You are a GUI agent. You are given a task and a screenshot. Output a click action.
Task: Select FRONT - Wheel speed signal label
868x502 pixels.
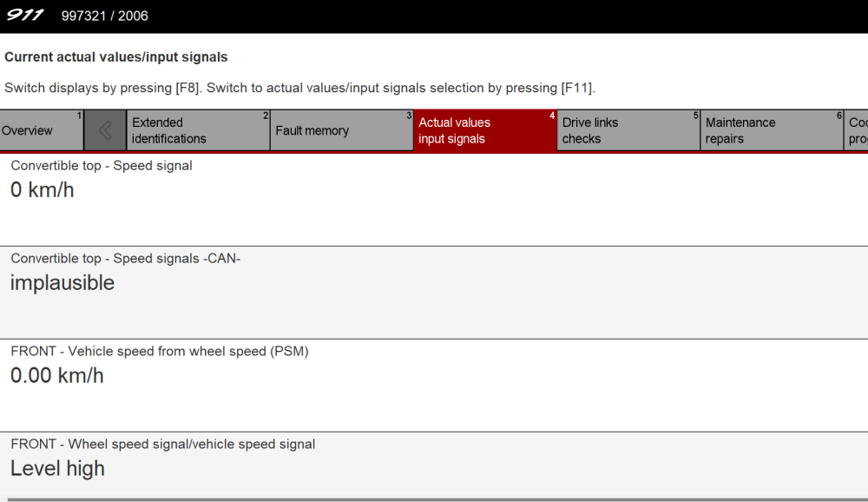pyautogui.click(x=163, y=444)
